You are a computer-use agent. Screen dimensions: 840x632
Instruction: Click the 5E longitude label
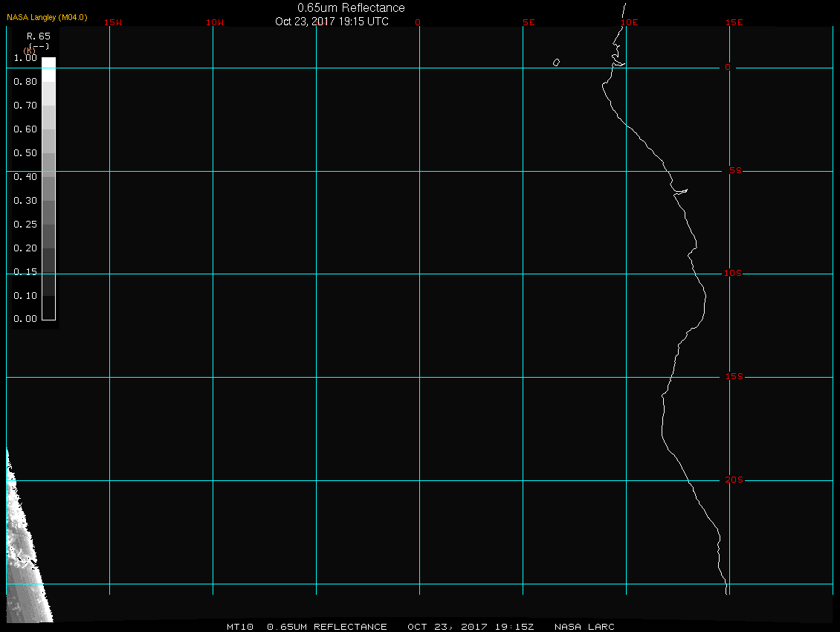(529, 22)
